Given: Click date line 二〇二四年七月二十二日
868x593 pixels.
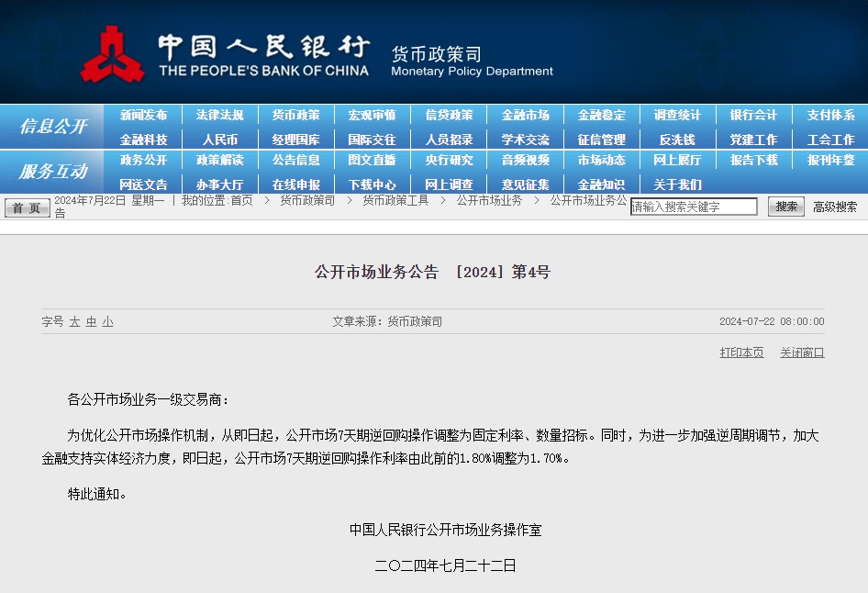Looking at the screenshot, I should (x=446, y=565).
